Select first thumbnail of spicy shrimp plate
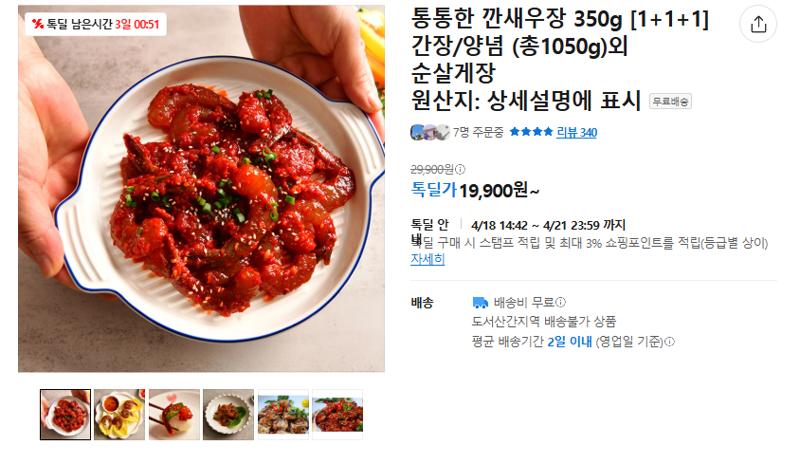This screenshot has height=464, width=800. click(x=65, y=414)
